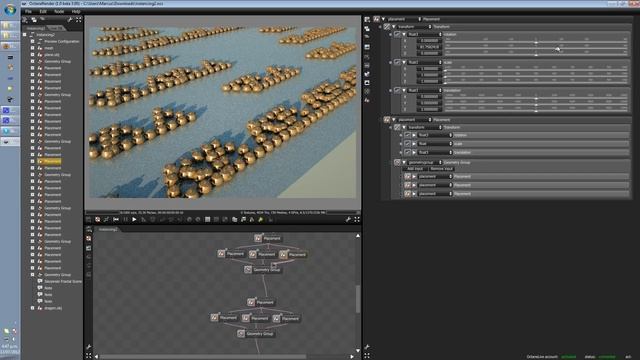Click the green-yellow picker icon in render toolbar
This screenshot has height=360, width=640.
click(x=261, y=220)
